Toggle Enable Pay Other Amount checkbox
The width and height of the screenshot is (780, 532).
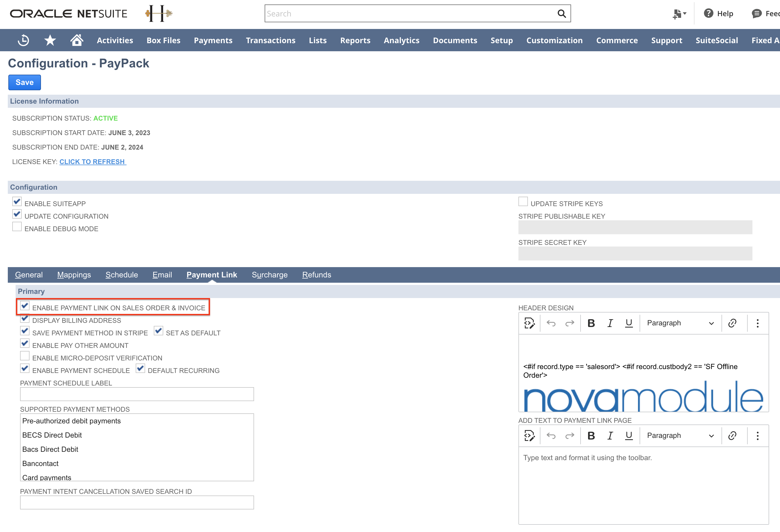pos(25,343)
